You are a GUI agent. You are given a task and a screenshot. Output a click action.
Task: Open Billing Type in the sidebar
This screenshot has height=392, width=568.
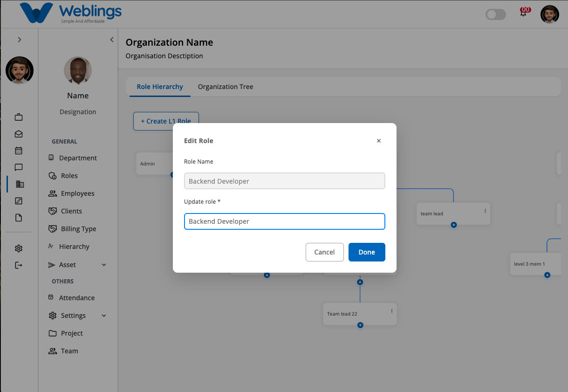pyautogui.click(x=73, y=229)
